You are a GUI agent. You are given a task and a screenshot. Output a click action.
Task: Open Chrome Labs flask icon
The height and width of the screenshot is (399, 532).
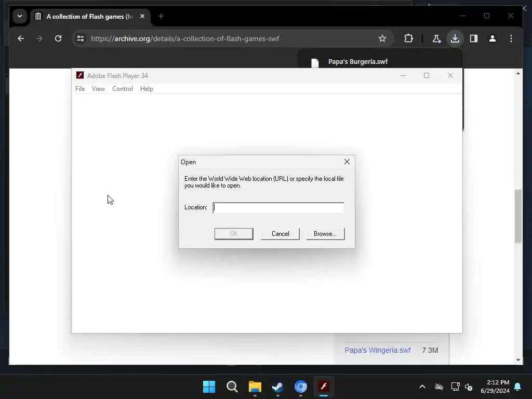[x=436, y=38]
